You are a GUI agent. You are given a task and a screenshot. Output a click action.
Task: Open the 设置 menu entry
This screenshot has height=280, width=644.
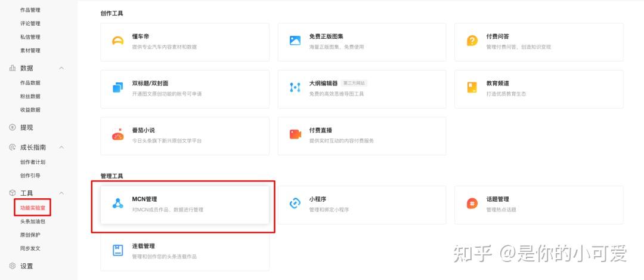pyautogui.click(x=27, y=266)
